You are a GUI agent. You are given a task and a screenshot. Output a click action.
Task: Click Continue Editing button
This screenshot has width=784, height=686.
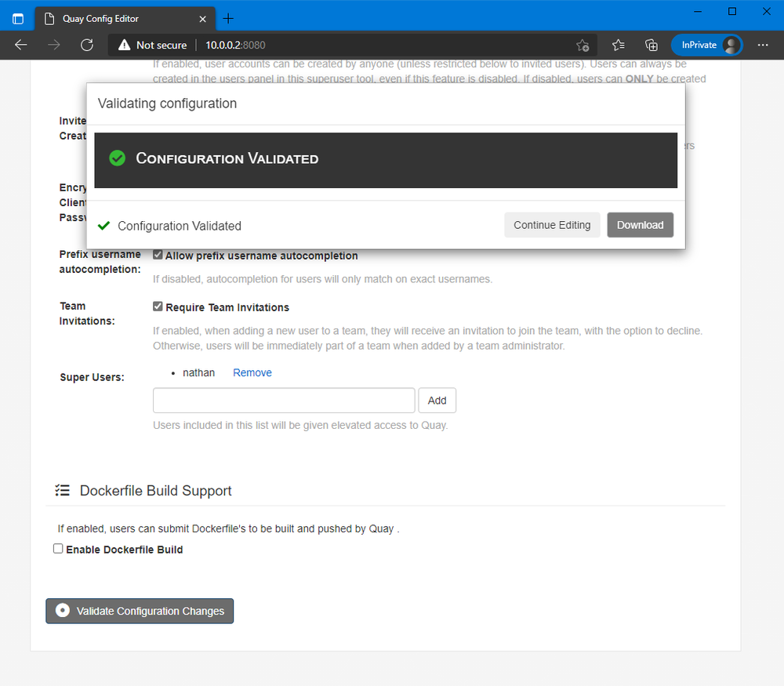click(x=552, y=225)
